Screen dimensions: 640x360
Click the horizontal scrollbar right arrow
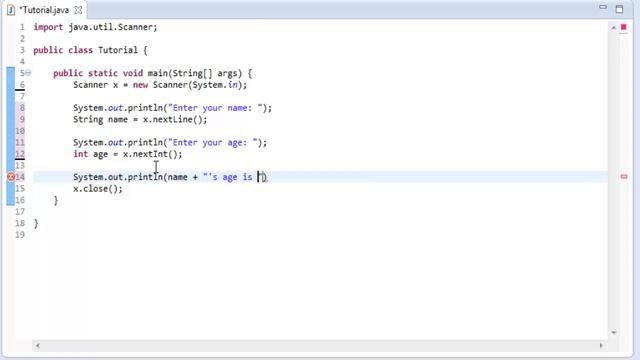[x=601, y=346]
